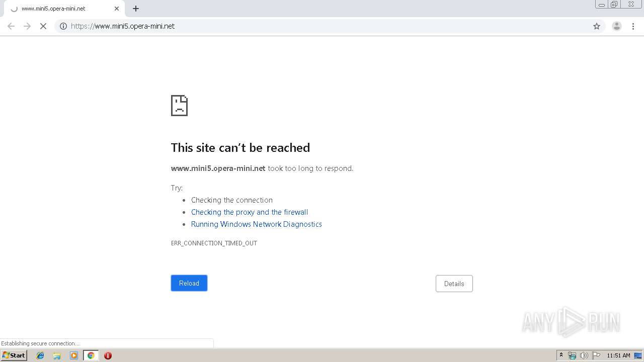Click the browser forward arrow
Screen dimensions: 644x362
(x=27, y=26)
